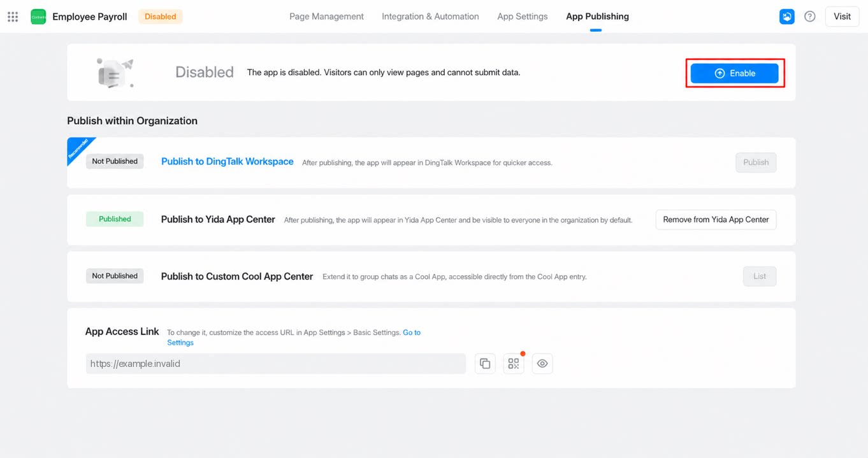Go to App Settings tab
Image resolution: width=868 pixels, height=458 pixels.
[x=523, y=17]
